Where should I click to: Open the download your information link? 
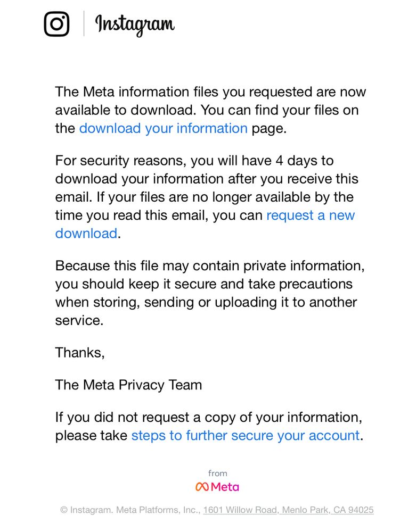[164, 128]
